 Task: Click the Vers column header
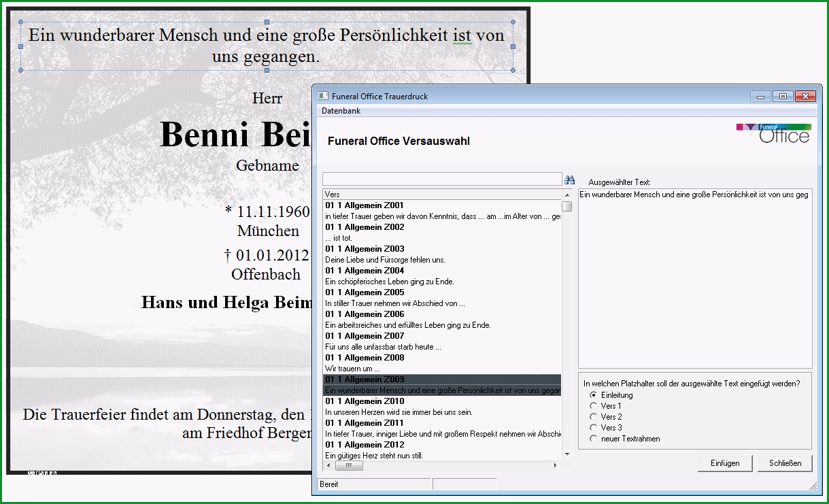pyautogui.click(x=442, y=195)
